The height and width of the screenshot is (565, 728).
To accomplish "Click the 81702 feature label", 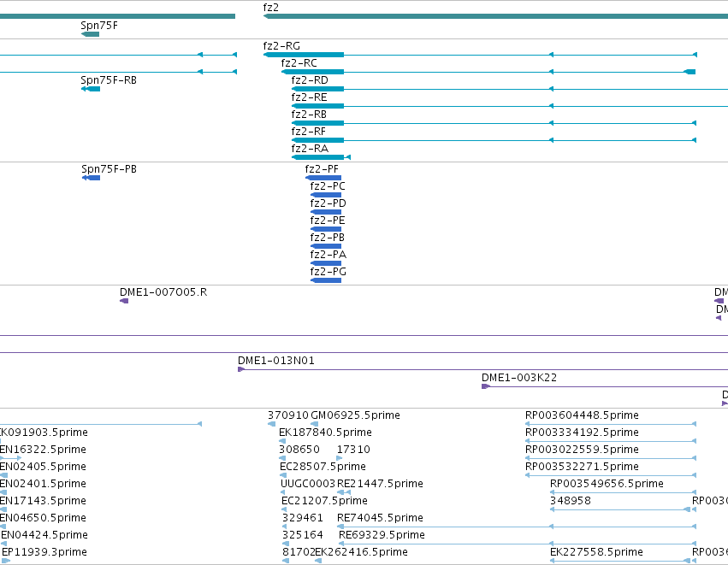I will pyautogui.click(x=298, y=552).
